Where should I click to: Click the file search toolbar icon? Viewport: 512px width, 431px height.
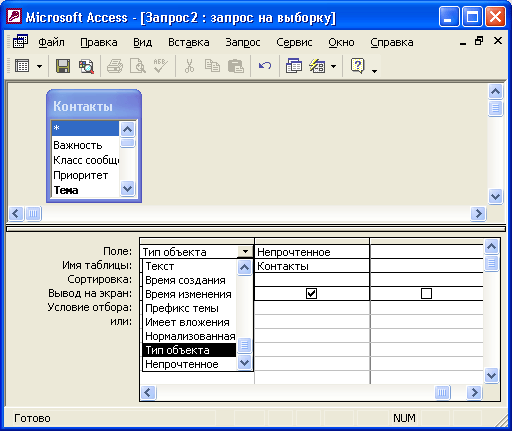point(86,66)
